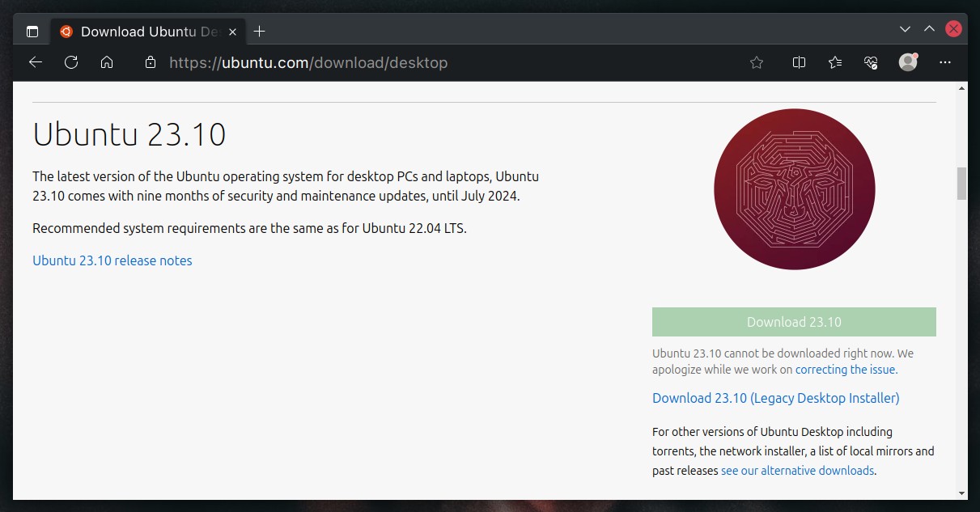Image resolution: width=980 pixels, height=512 pixels.
Task: Open a new tab with plus icon
Action: coord(259,32)
